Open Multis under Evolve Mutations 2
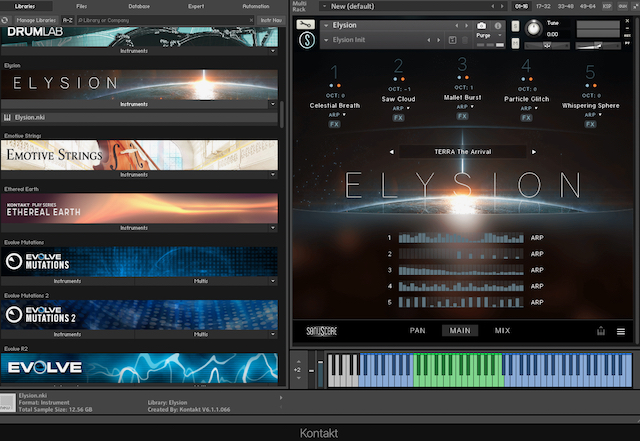Image resolution: width=640 pixels, height=441 pixels. tap(201, 334)
